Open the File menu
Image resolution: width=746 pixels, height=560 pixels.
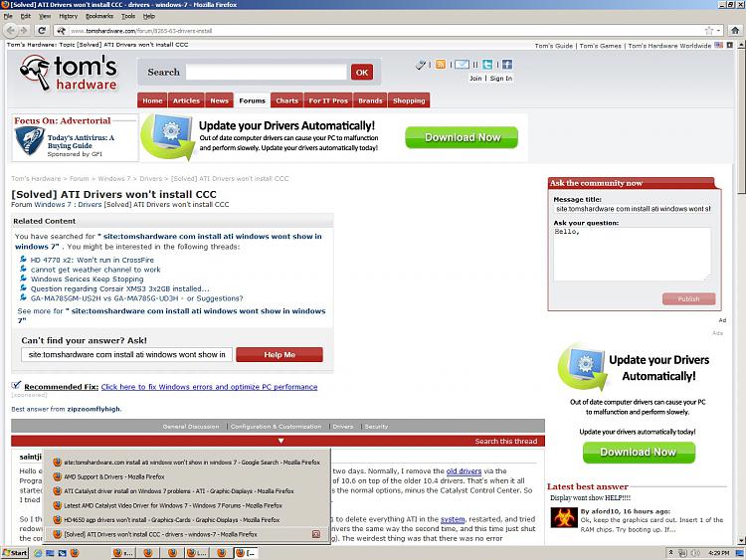click(x=8, y=16)
